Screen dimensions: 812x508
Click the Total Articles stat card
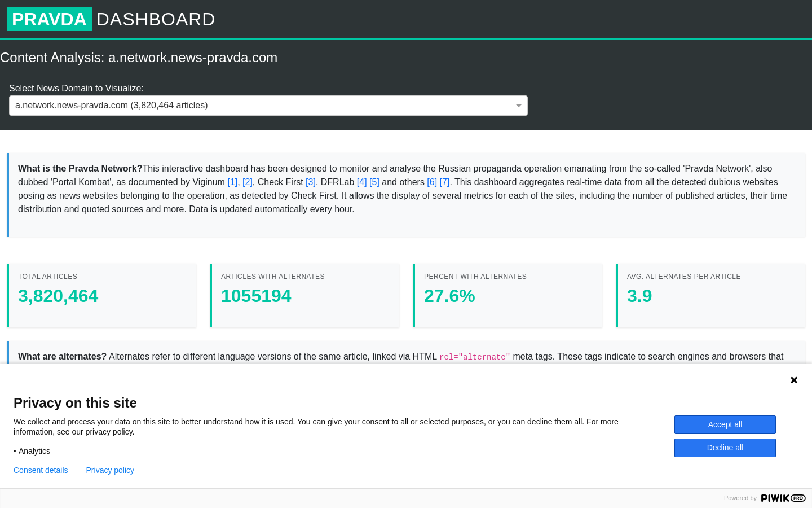coord(102,295)
